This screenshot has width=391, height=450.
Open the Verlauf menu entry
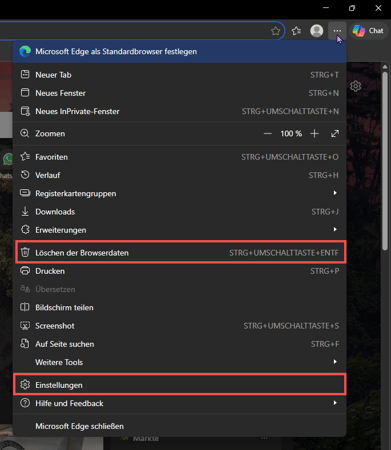click(179, 175)
